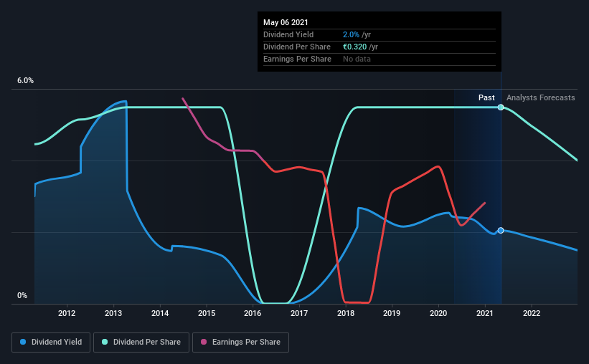The image size is (589, 364).
Task: Click the 2013 x-axis label
Action: click(x=113, y=313)
